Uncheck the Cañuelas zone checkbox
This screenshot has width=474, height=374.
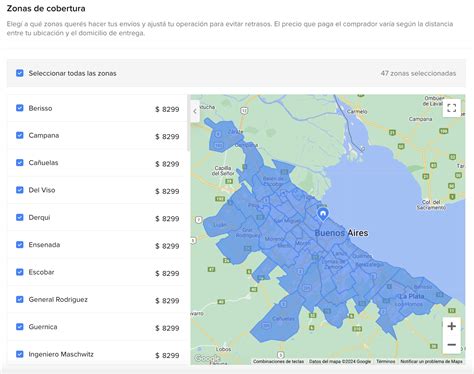pyautogui.click(x=20, y=163)
